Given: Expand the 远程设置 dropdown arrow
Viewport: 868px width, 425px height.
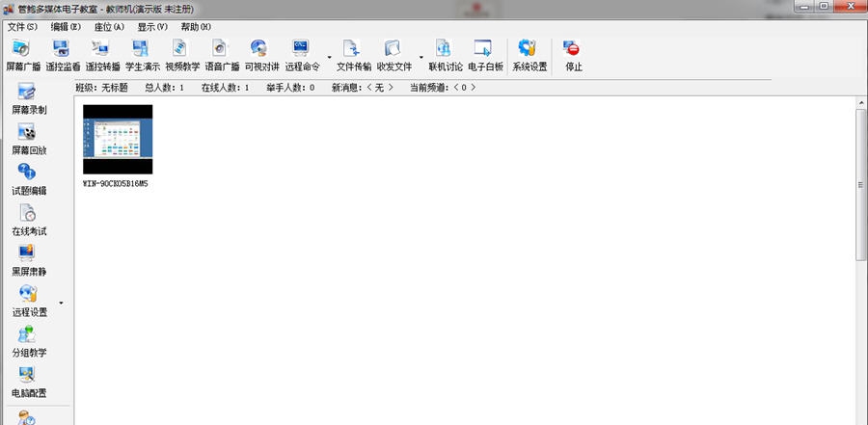Looking at the screenshot, I should 61,303.
